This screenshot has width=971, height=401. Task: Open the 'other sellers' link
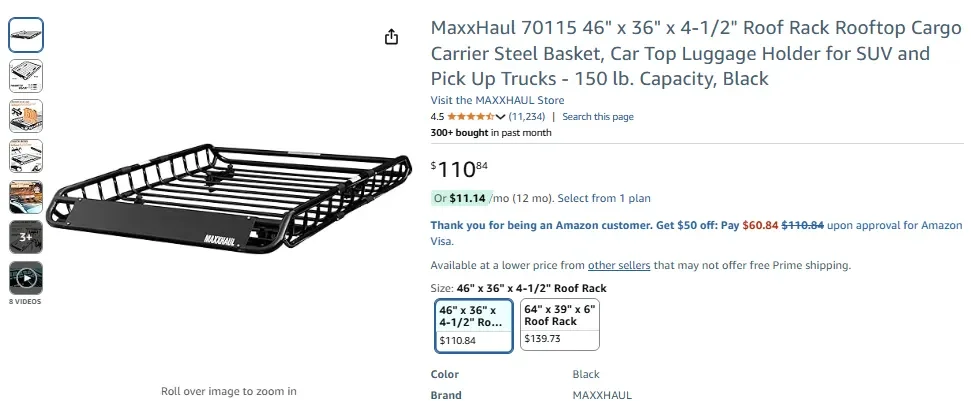(x=619, y=265)
